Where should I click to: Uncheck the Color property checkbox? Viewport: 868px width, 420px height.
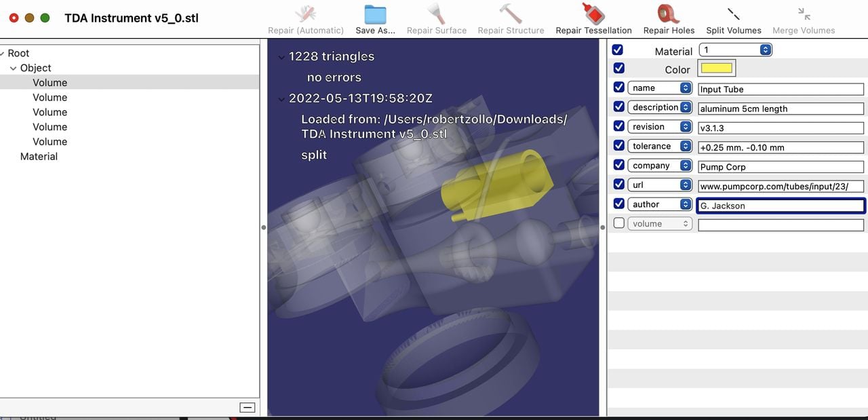click(x=618, y=67)
